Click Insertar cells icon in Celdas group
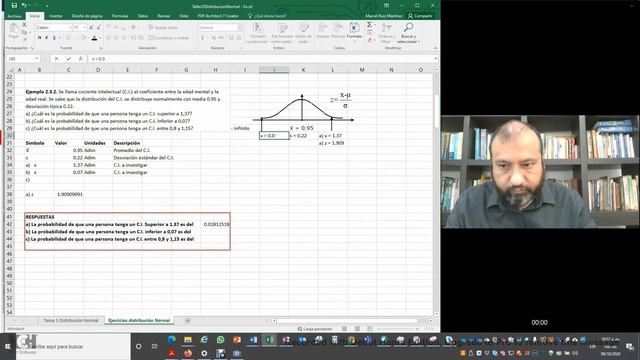The width and height of the screenshot is (640, 360). (x=322, y=31)
